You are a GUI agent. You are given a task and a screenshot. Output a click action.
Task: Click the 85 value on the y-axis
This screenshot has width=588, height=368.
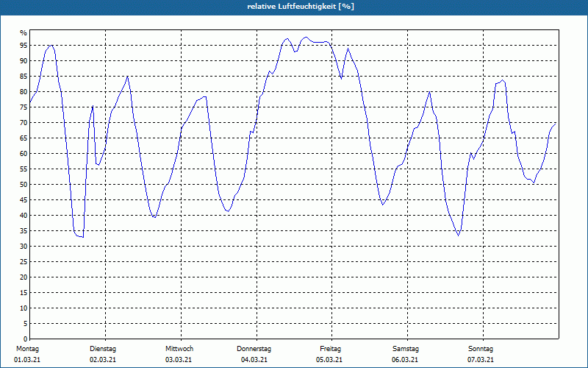click(x=24, y=77)
